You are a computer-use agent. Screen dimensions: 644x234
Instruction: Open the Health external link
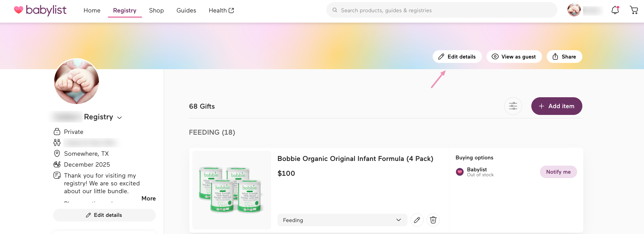coord(221,10)
